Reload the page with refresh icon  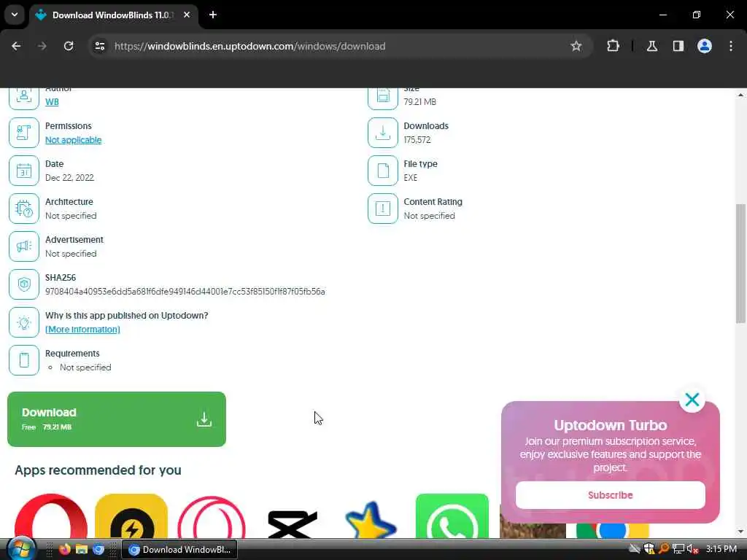[x=69, y=46]
